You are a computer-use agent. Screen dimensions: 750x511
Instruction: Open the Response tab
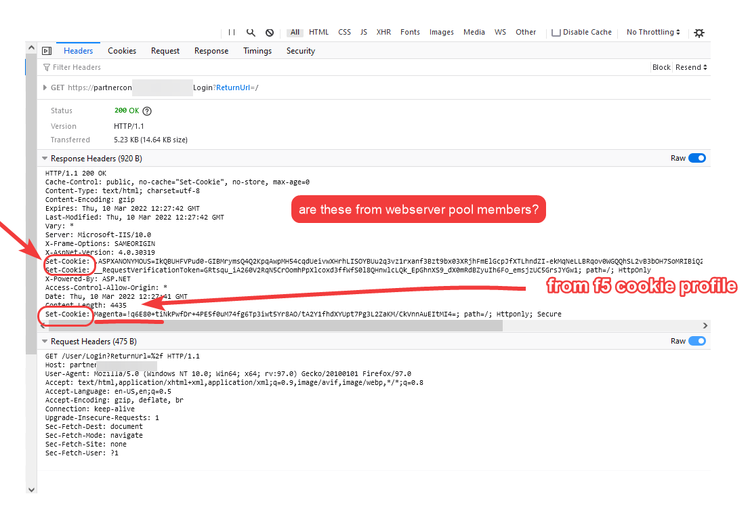point(211,51)
